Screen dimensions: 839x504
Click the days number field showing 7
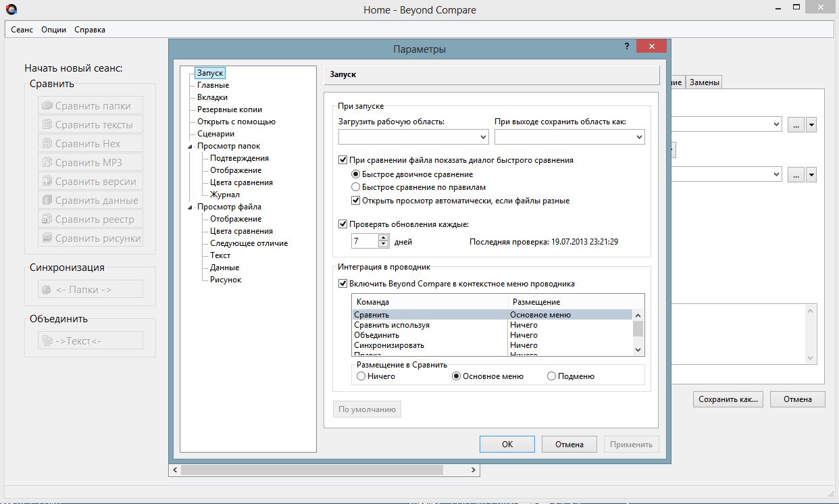point(364,241)
